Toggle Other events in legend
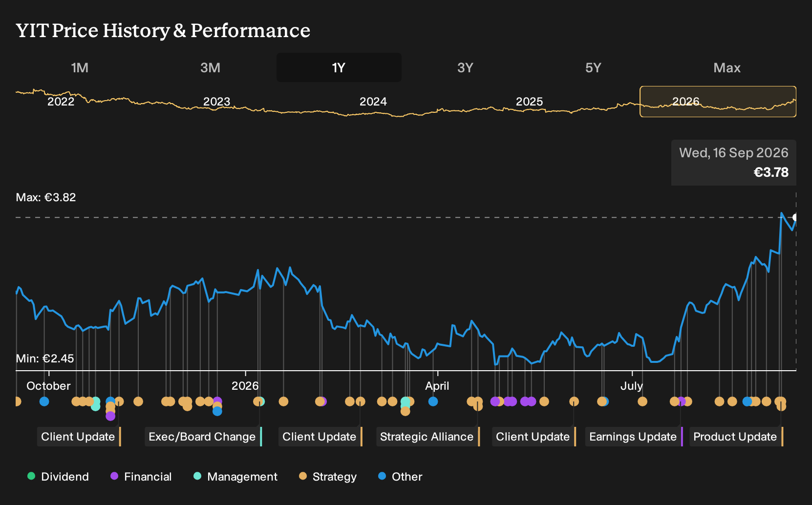This screenshot has width=812, height=505. click(x=400, y=477)
